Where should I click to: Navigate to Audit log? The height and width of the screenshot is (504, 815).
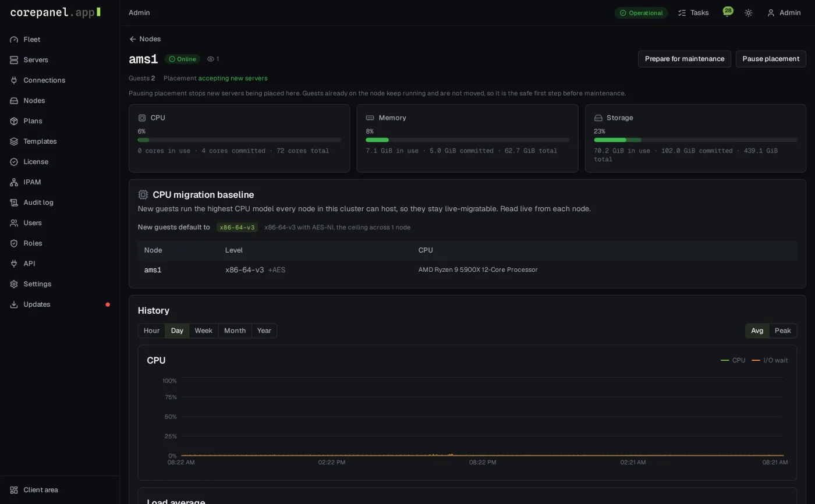[x=59, y=203]
